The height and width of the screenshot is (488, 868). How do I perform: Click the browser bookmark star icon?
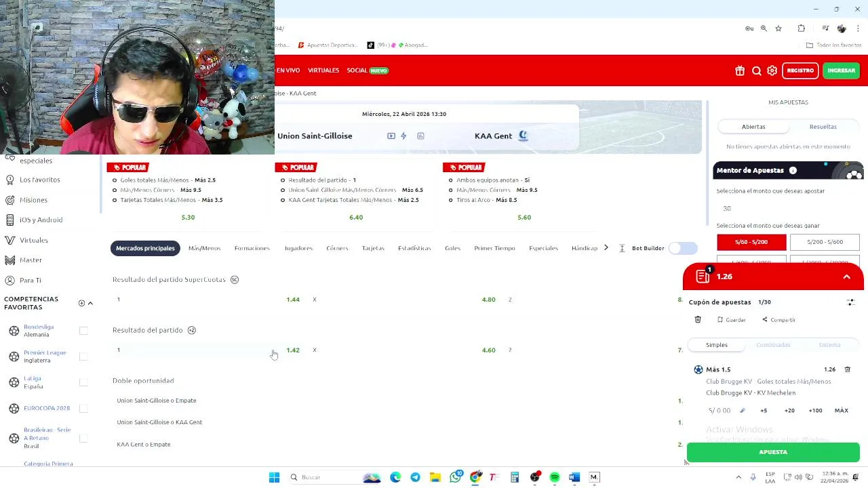point(778,28)
